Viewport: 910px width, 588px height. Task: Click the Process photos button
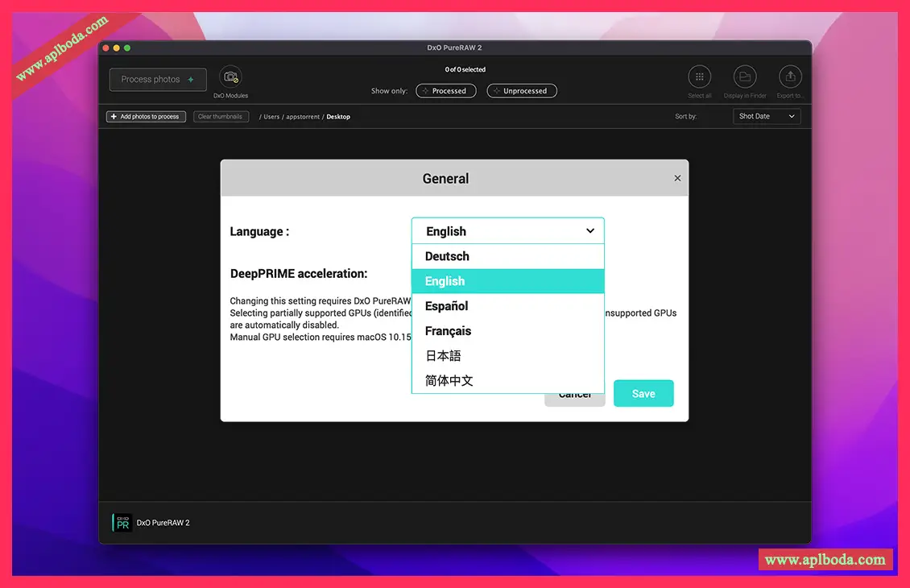point(158,80)
